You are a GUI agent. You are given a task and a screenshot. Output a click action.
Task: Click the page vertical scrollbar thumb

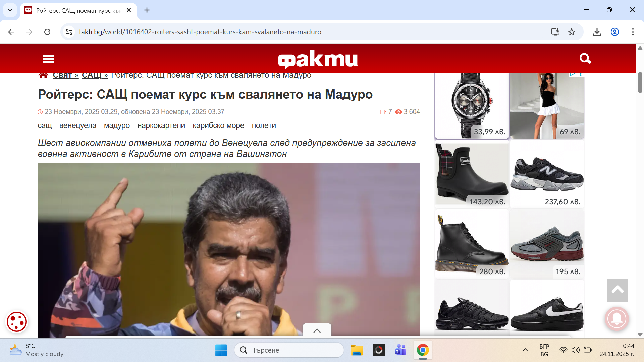(640, 82)
